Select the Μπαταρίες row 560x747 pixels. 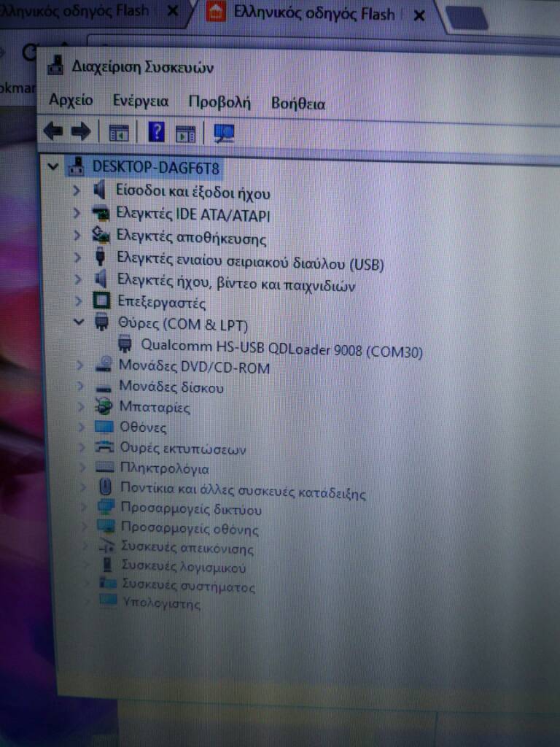pos(155,407)
